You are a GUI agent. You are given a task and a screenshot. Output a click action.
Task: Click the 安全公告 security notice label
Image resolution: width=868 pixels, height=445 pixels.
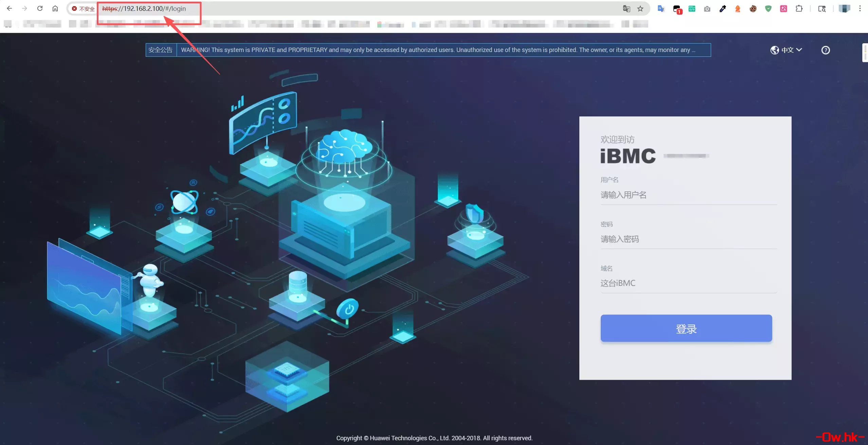click(161, 50)
